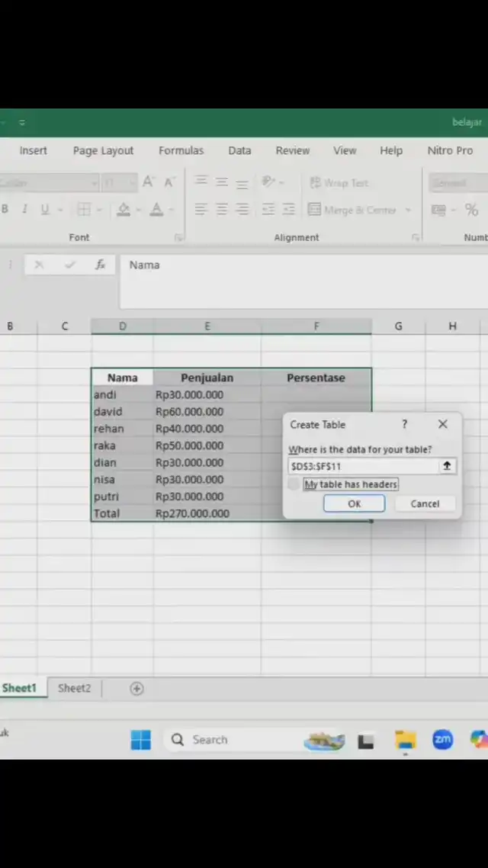The image size is (488, 868).
Task: Open the Font Color dropdown arrow
Action: [x=172, y=211]
